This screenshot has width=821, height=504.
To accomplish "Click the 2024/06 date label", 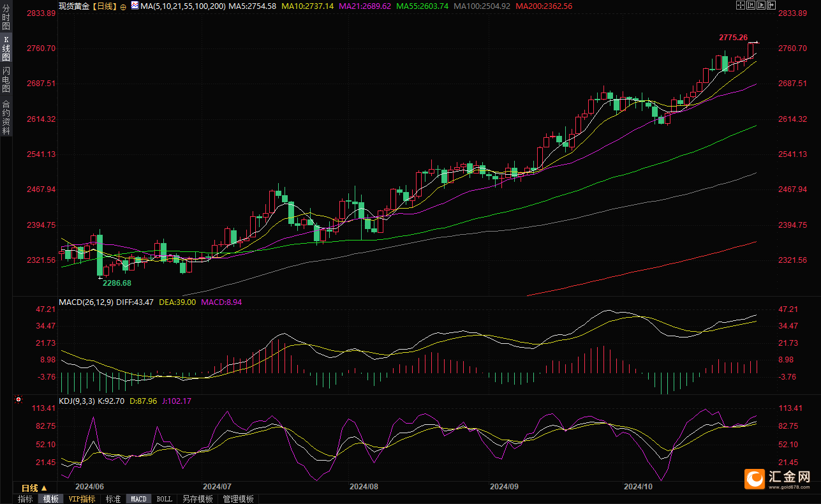I will point(89,486).
